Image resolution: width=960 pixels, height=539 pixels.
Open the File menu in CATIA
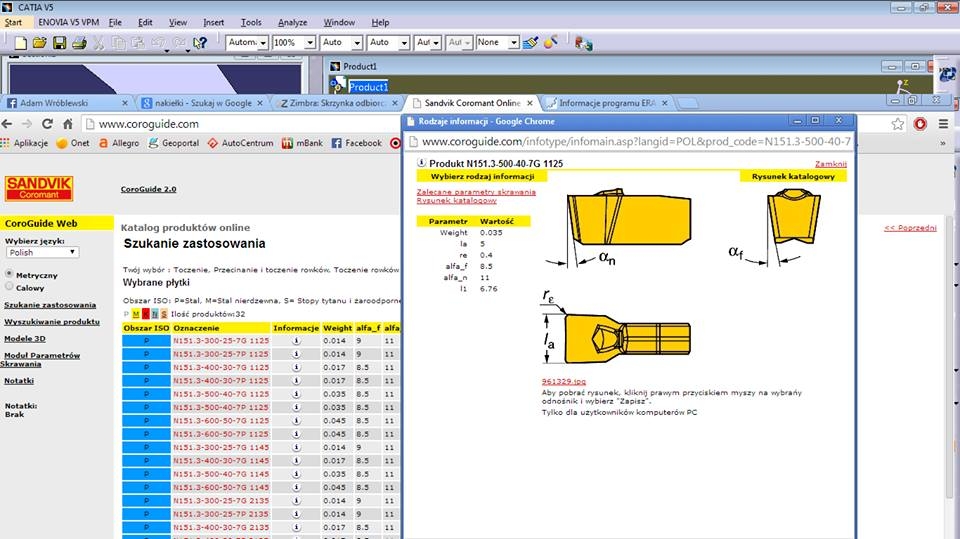pos(115,22)
